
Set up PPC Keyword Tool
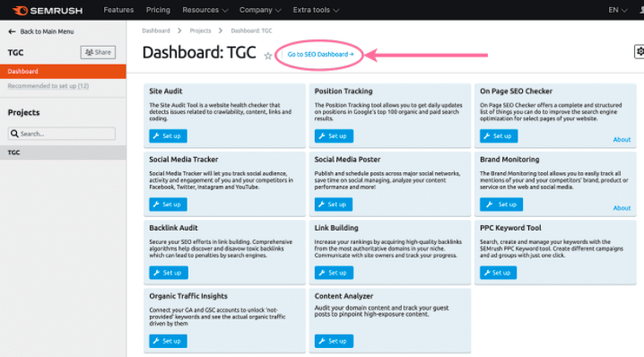point(498,273)
